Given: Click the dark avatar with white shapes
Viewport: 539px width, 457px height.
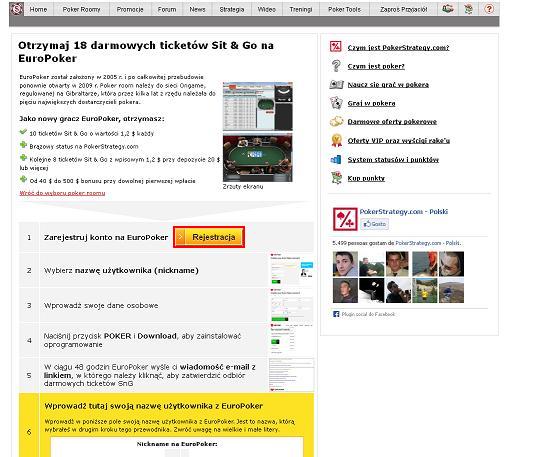Looking at the screenshot, I should click(372, 291).
